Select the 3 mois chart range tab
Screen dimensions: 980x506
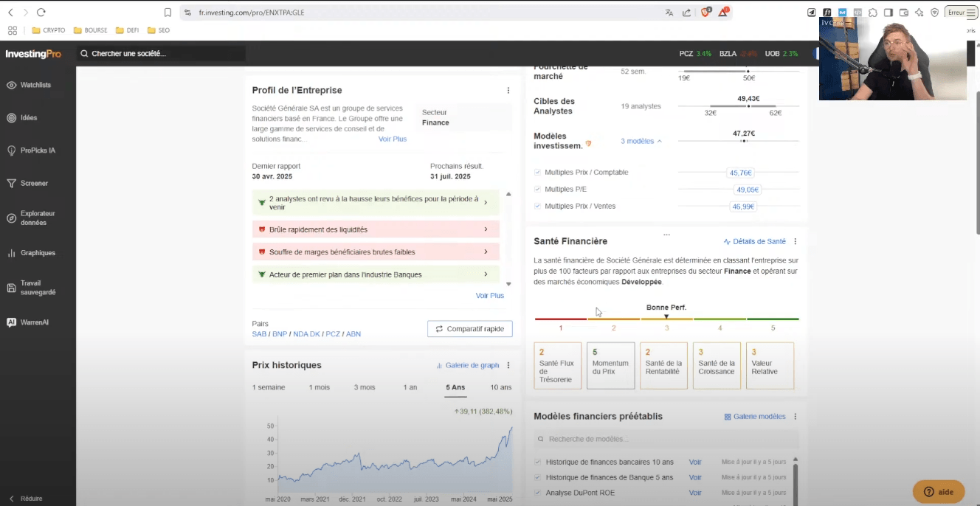pyautogui.click(x=365, y=387)
